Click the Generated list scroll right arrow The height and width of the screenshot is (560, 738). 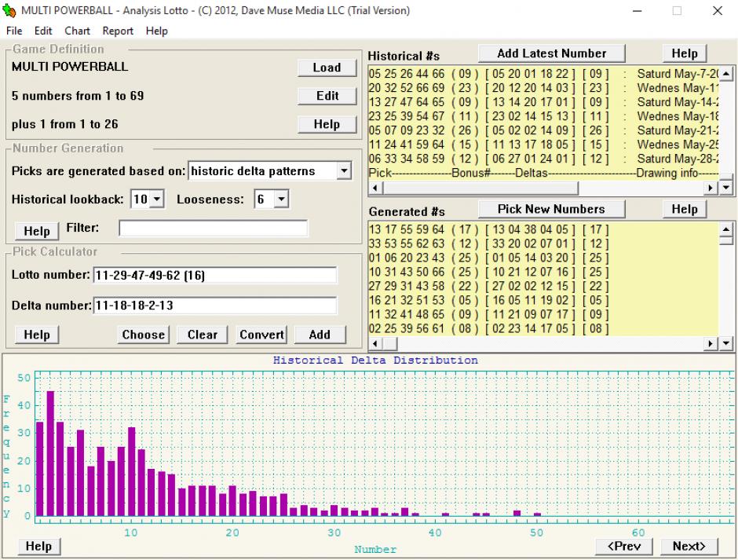711,343
